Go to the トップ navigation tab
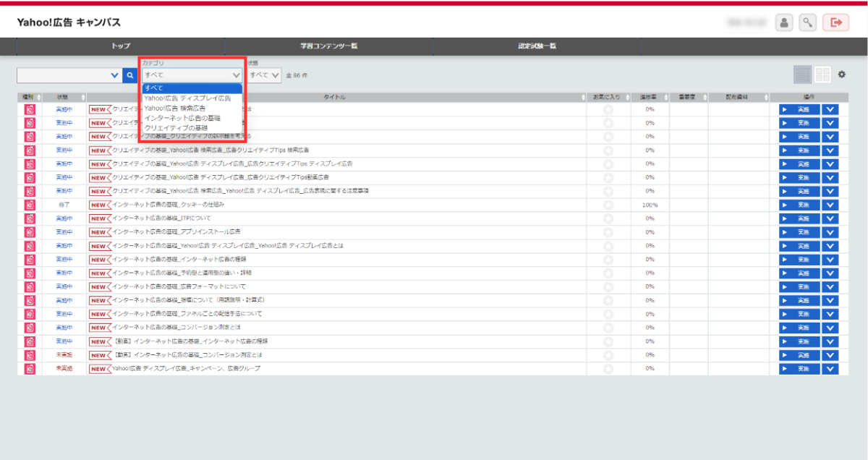 click(x=121, y=46)
